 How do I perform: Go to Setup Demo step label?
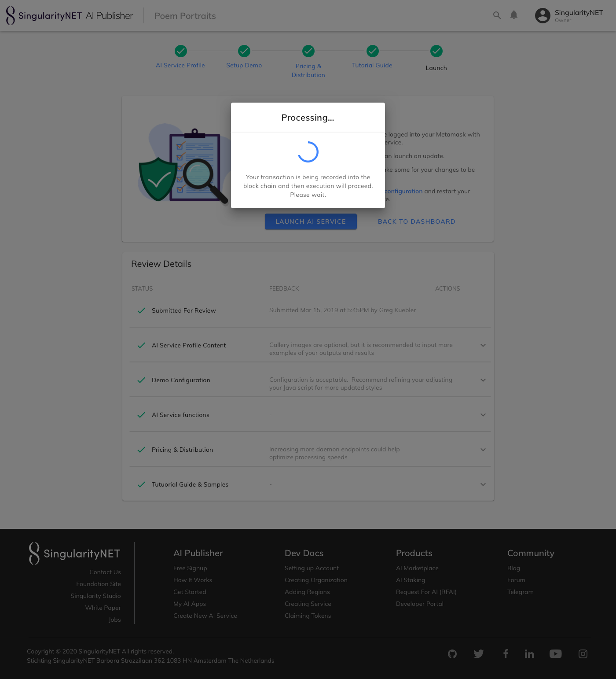[x=244, y=65]
